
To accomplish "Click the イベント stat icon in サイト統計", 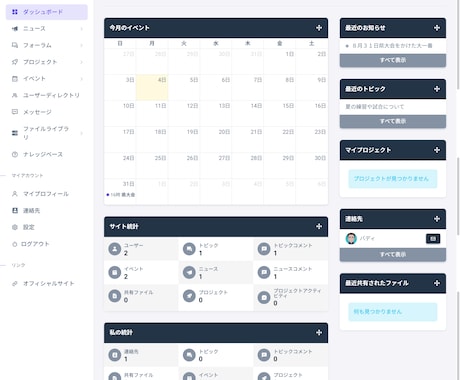I will coord(115,272).
